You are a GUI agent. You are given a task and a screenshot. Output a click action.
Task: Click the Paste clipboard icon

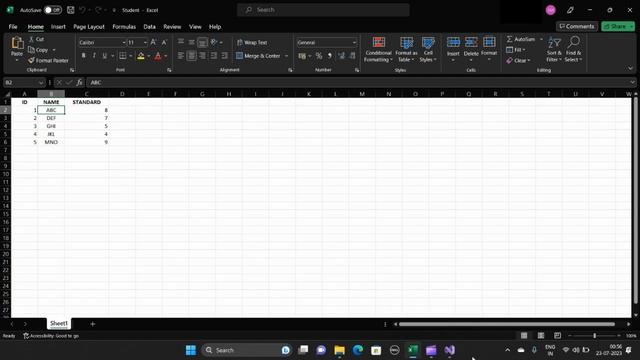(17, 43)
